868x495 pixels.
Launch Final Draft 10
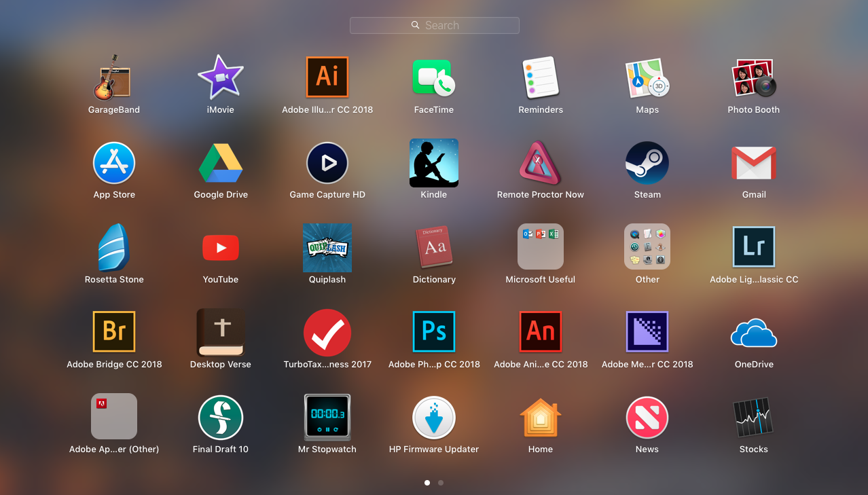(221, 418)
